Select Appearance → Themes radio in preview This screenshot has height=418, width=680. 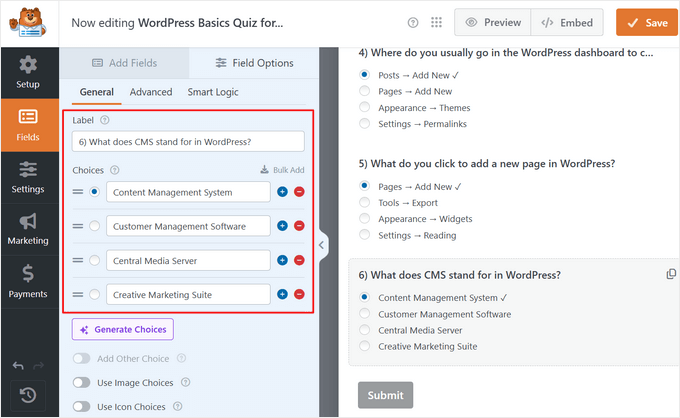click(x=365, y=107)
